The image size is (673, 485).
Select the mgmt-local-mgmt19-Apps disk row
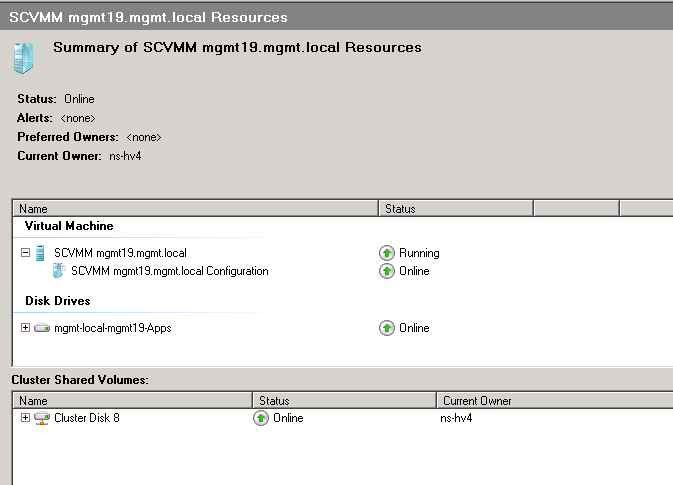coord(112,328)
